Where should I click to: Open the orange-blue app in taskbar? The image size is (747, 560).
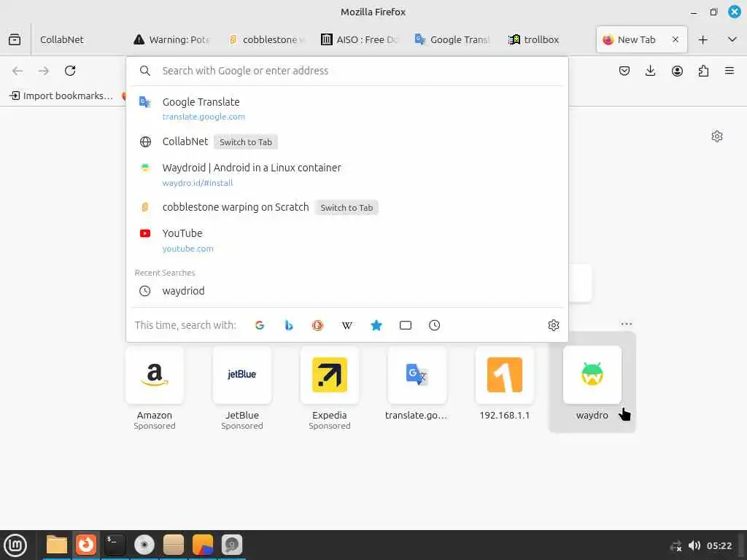203,545
